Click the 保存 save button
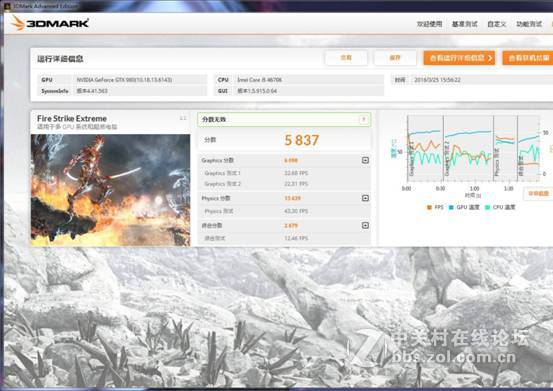The height and width of the screenshot is (391, 553). (395, 58)
